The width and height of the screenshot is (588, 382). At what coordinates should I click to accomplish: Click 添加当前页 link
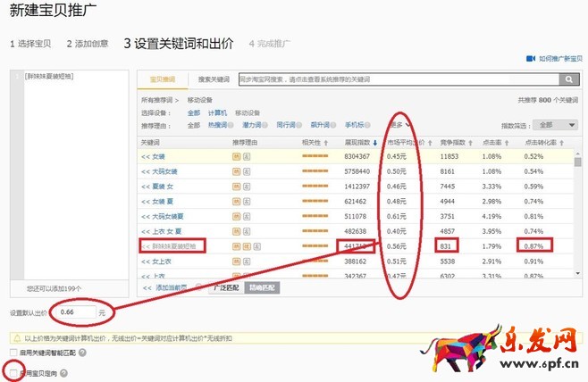170,288
